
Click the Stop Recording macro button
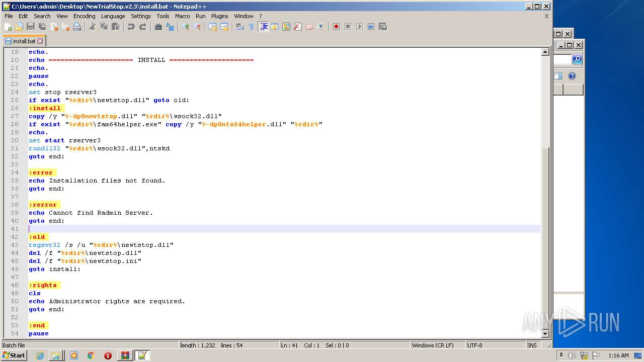(348, 27)
